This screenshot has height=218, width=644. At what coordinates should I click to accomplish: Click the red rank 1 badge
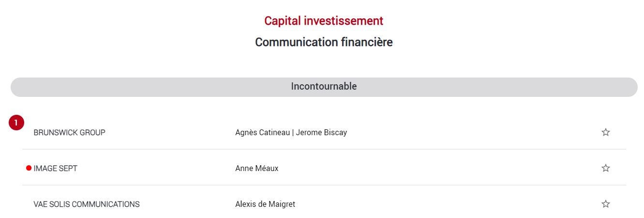coord(16,123)
